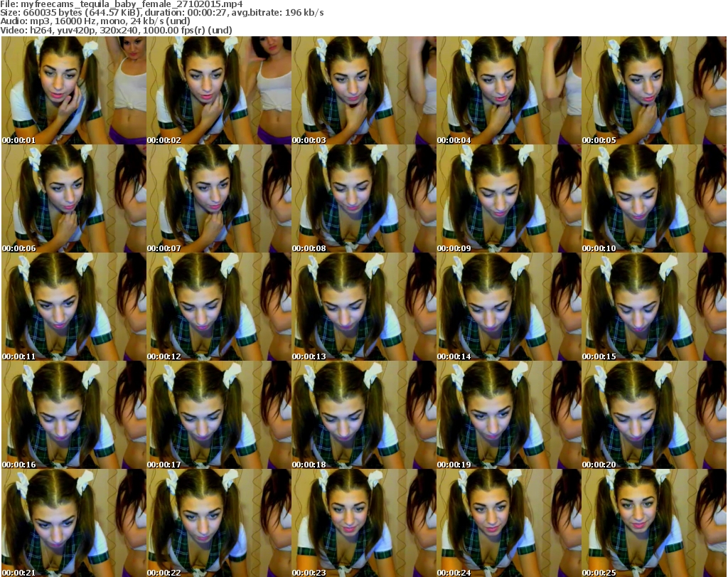Select the frame stamped 00:00:11
Viewport: 728px width, 577px height.
pyautogui.click(x=74, y=307)
